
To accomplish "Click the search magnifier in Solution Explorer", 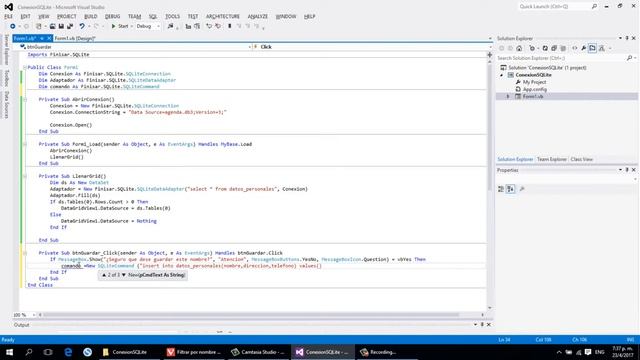I will pyautogui.click(x=629, y=58).
